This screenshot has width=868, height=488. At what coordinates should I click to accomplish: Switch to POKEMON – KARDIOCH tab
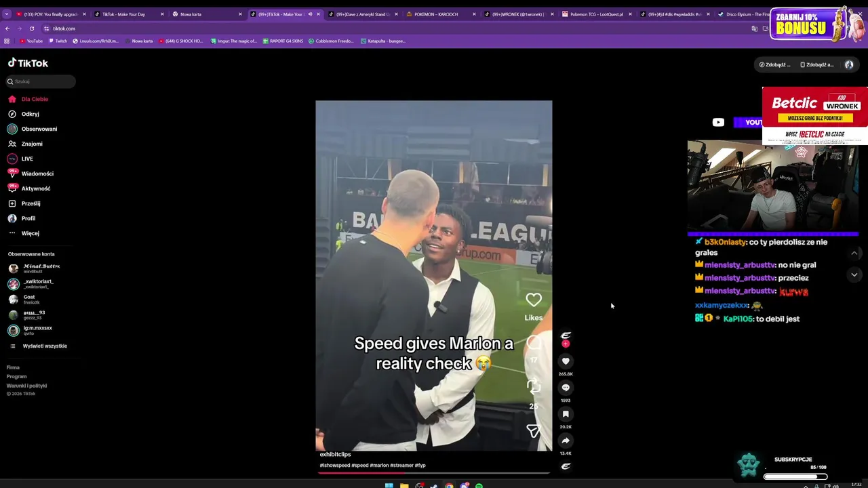(x=440, y=14)
